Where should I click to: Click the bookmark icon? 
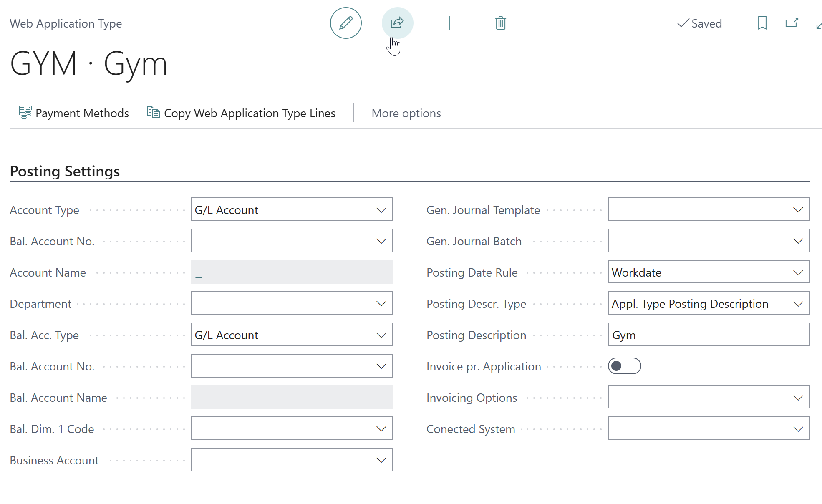tap(762, 23)
